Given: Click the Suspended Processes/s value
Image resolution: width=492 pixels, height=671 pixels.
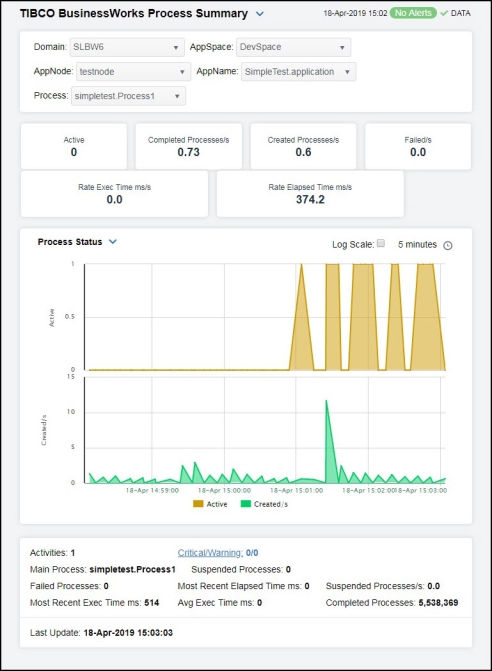Looking at the screenshot, I should pos(433,586).
